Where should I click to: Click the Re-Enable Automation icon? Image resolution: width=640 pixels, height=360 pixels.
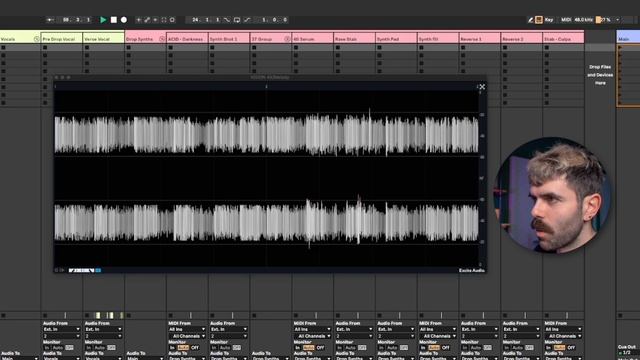coord(155,20)
